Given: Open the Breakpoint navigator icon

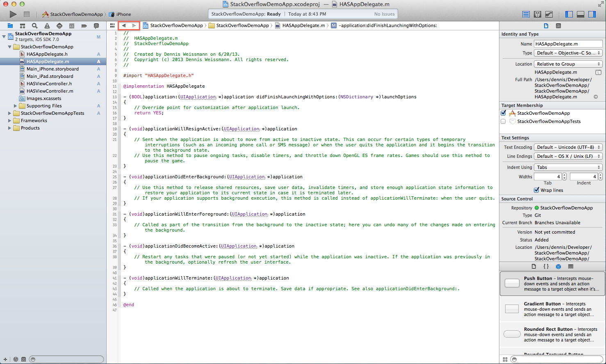Looking at the screenshot, I should pyautogui.click(x=84, y=26).
